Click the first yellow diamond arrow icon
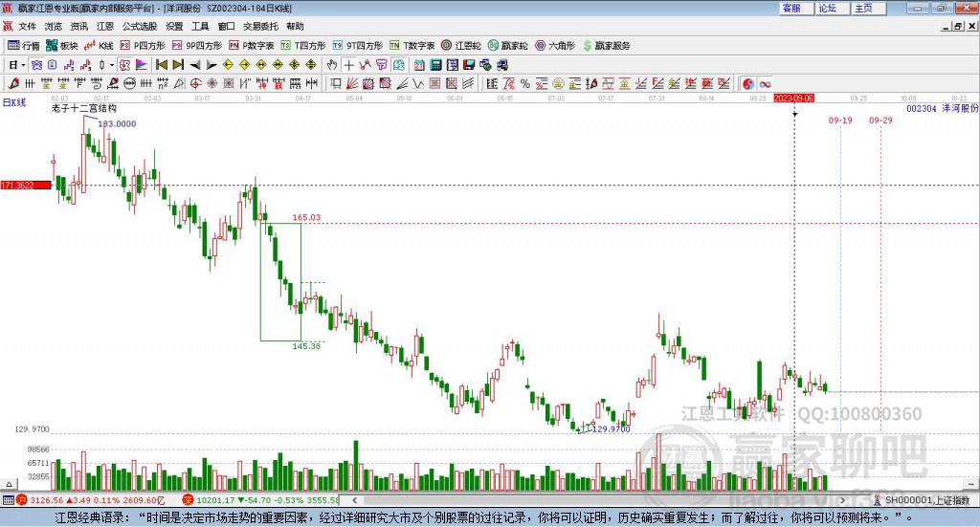This screenshot has height=527, width=980. [228, 65]
